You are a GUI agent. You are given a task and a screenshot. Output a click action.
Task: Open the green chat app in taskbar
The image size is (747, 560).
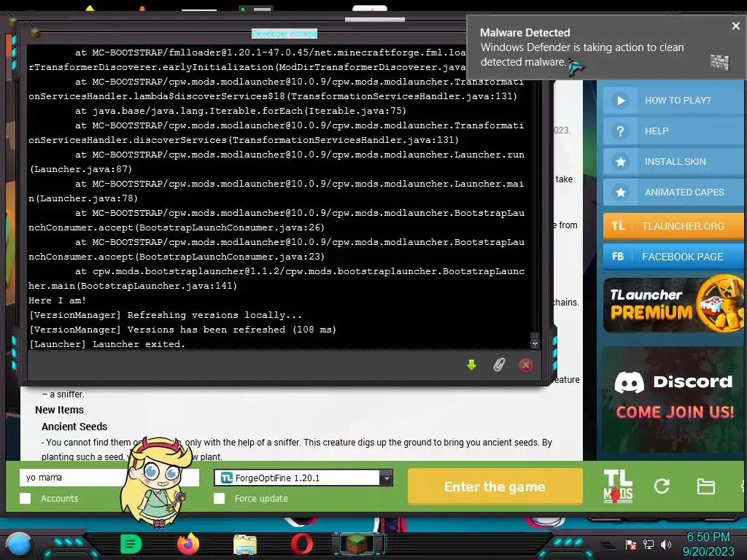point(131,544)
